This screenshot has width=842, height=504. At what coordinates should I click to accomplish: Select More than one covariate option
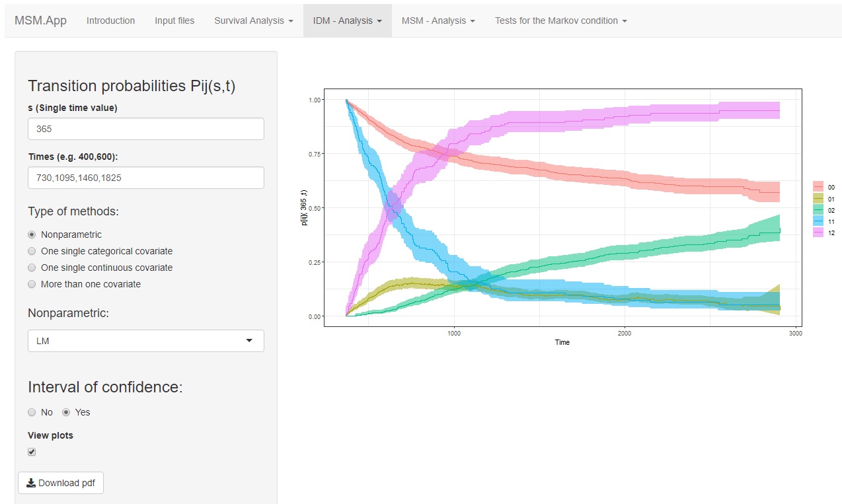32,284
